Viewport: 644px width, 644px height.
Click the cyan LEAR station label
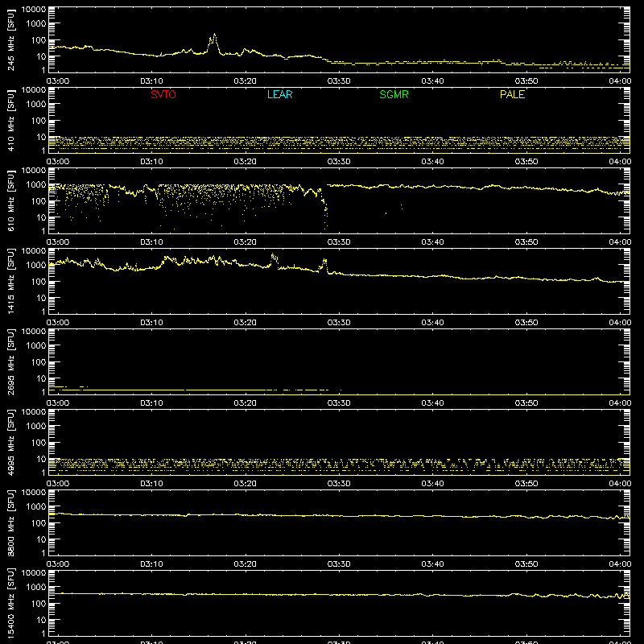tap(279, 94)
